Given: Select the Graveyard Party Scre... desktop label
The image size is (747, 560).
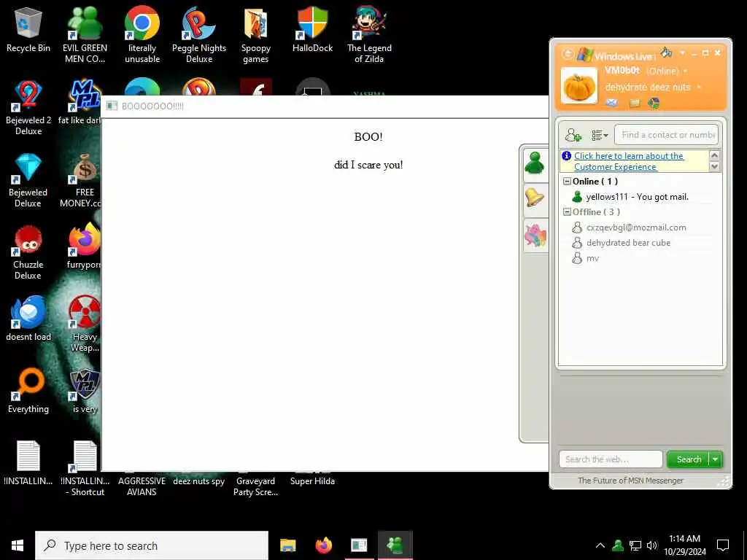Looking at the screenshot, I should (x=255, y=486).
